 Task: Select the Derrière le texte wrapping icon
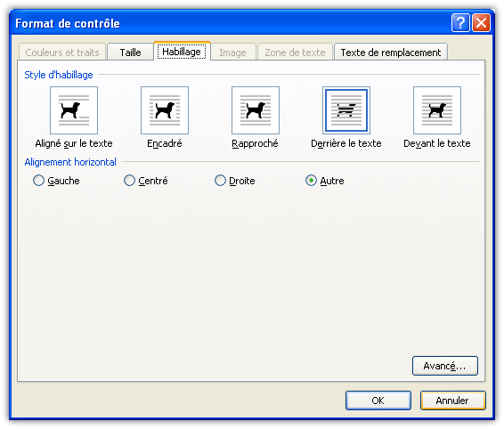(x=346, y=110)
